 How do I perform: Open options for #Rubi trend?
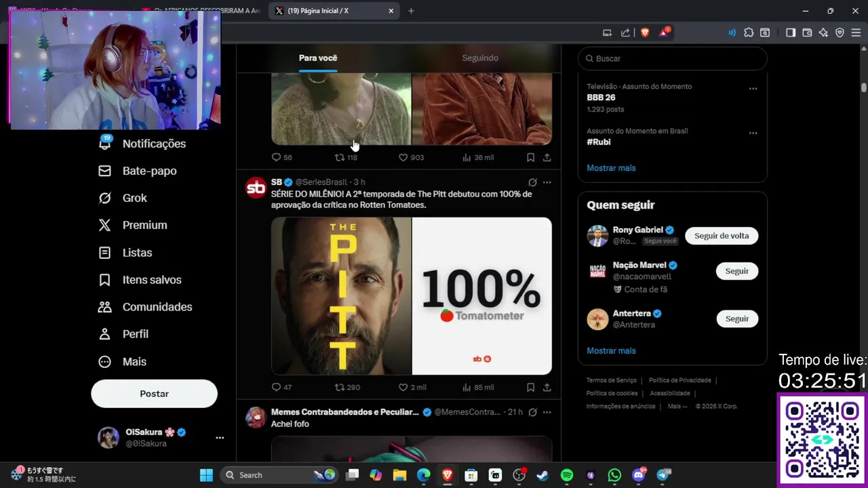pyautogui.click(x=753, y=133)
